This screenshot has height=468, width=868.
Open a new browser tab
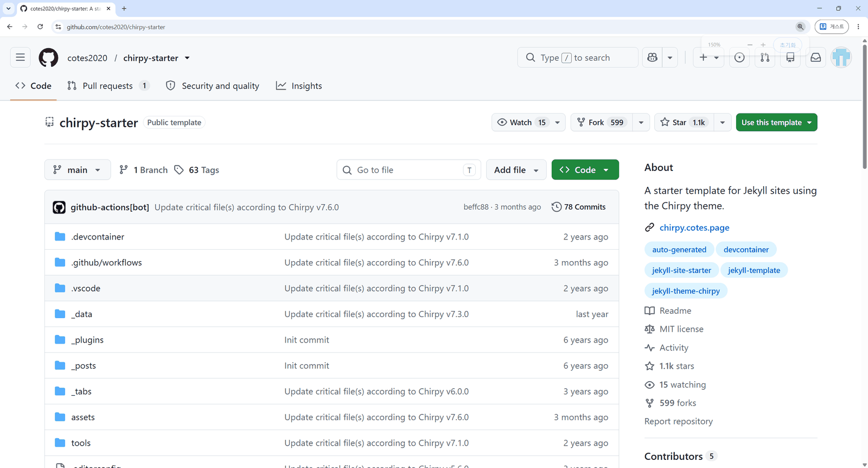(x=124, y=9)
